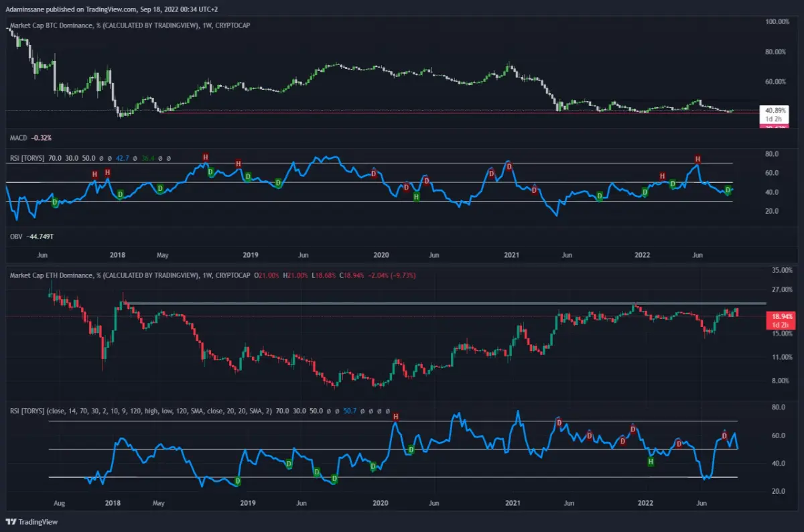Screen dimensions: 804x532
Task: Select green H marker on ETH RSI near 2022
Action: click(650, 462)
